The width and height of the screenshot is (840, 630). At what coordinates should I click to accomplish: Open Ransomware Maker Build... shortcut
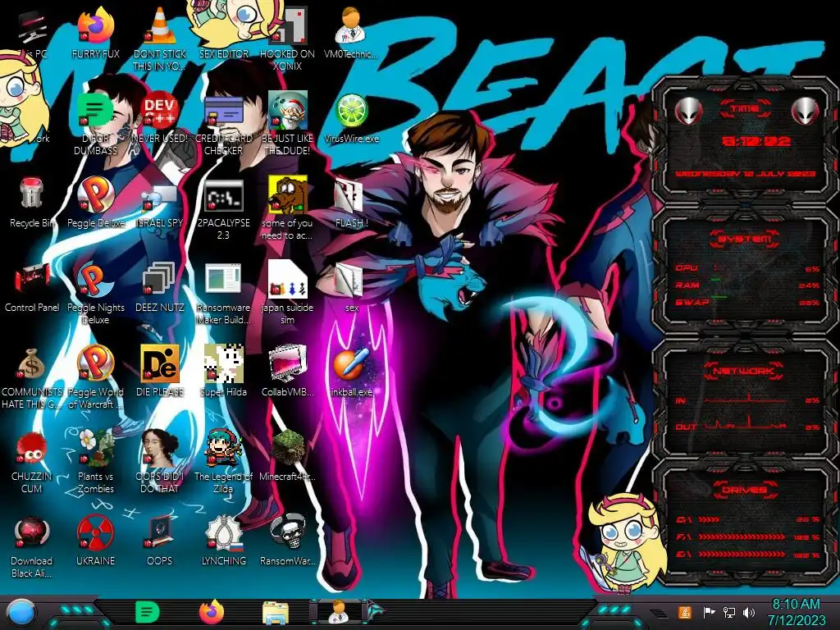(x=224, y=293)
